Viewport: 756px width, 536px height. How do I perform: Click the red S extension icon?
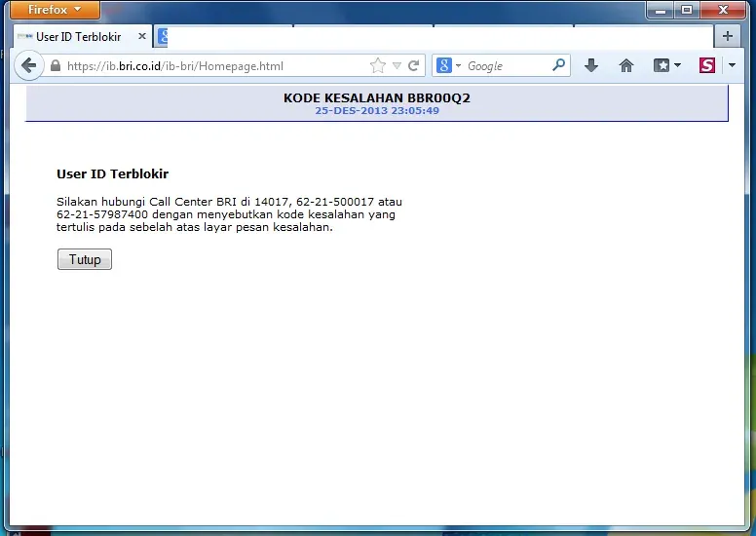coord(707,65)
